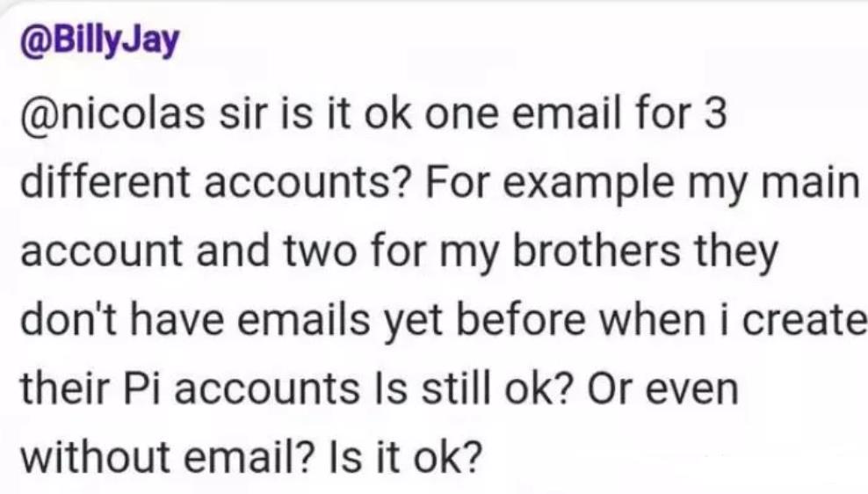This screenshot has height=494, width=868.
Task: Click the word 'main' in message
Action: click(810, 182)
